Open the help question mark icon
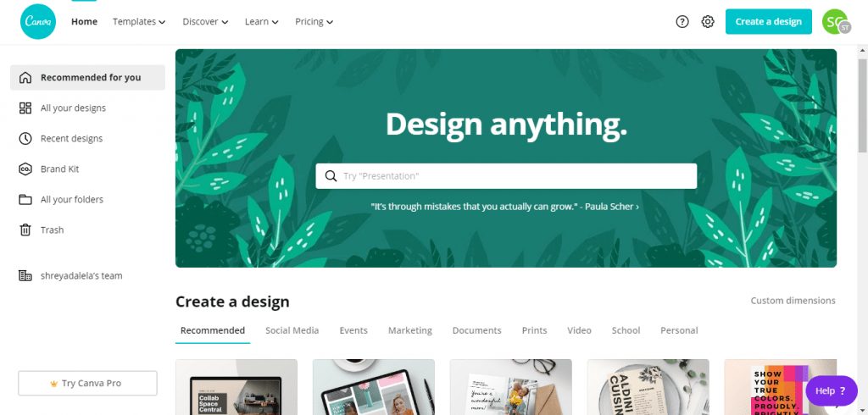 pyautogui.click(x=682, y=21)
